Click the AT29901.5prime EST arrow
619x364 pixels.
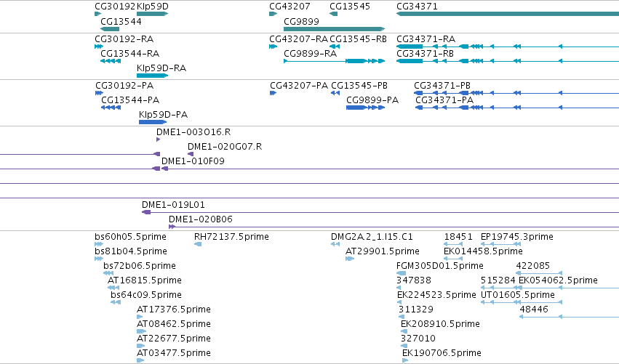(x=350, y=259)
